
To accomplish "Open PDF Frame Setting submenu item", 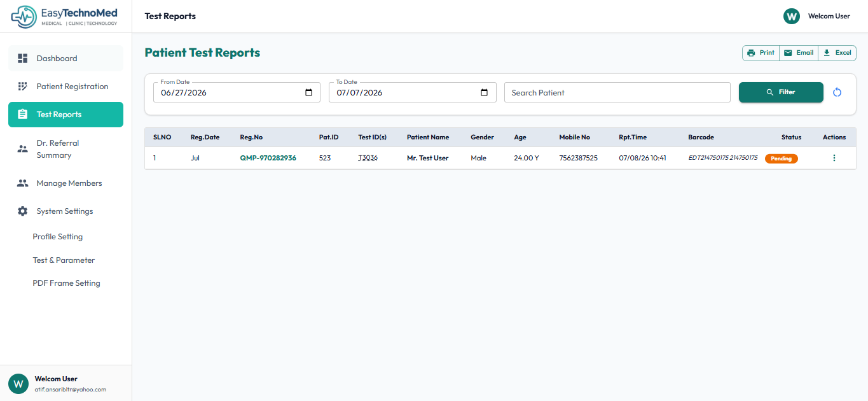I will pos(67,283).
